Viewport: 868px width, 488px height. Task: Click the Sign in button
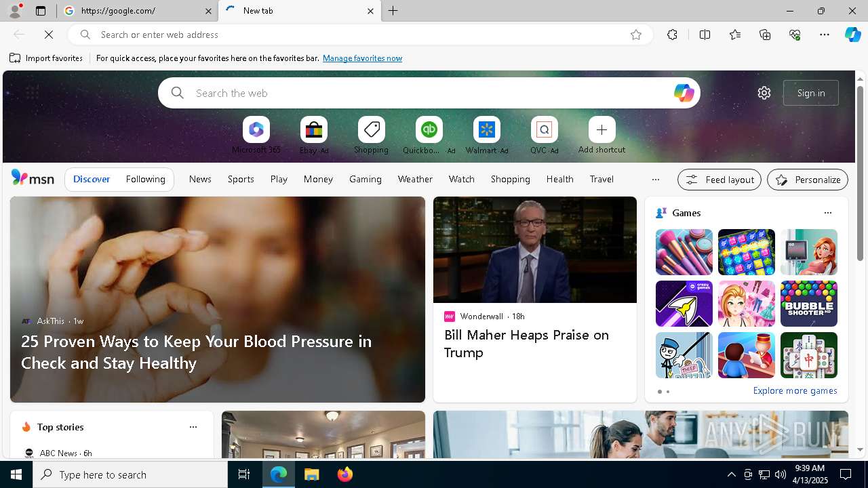tap(811, 93)
